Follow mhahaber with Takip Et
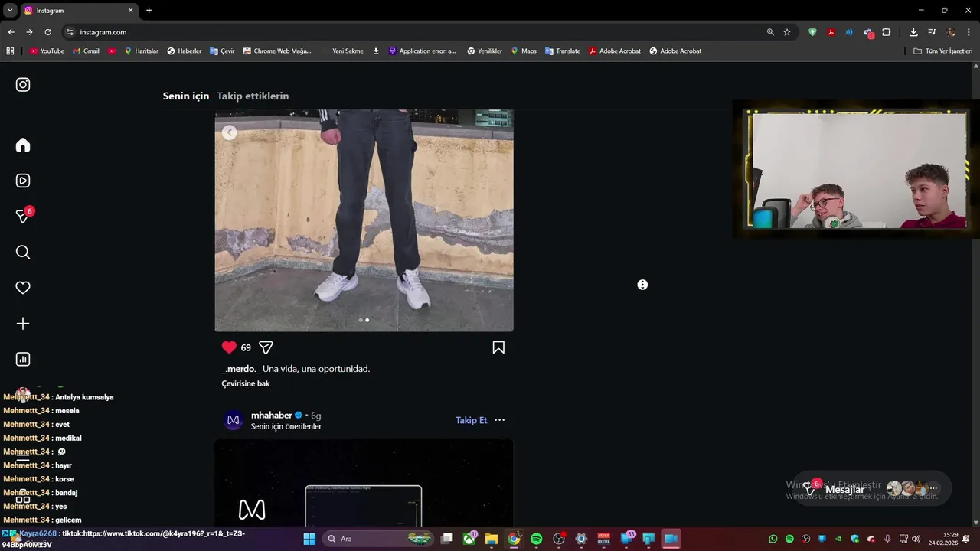 pos(472,420)
